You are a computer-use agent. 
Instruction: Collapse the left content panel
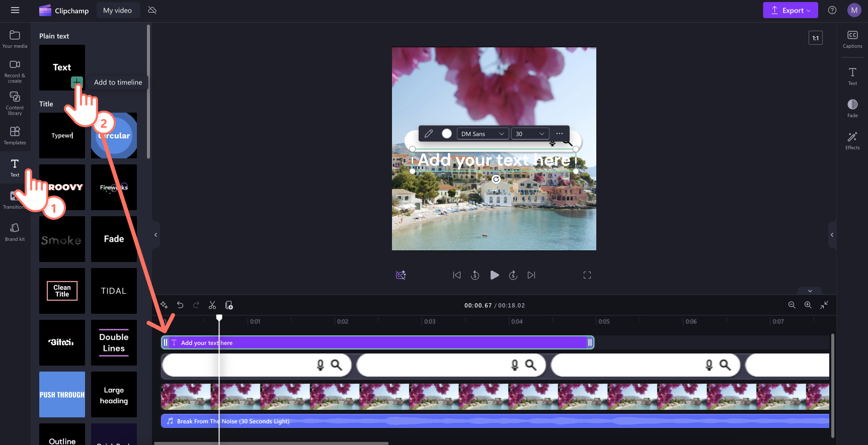point(155,235)
